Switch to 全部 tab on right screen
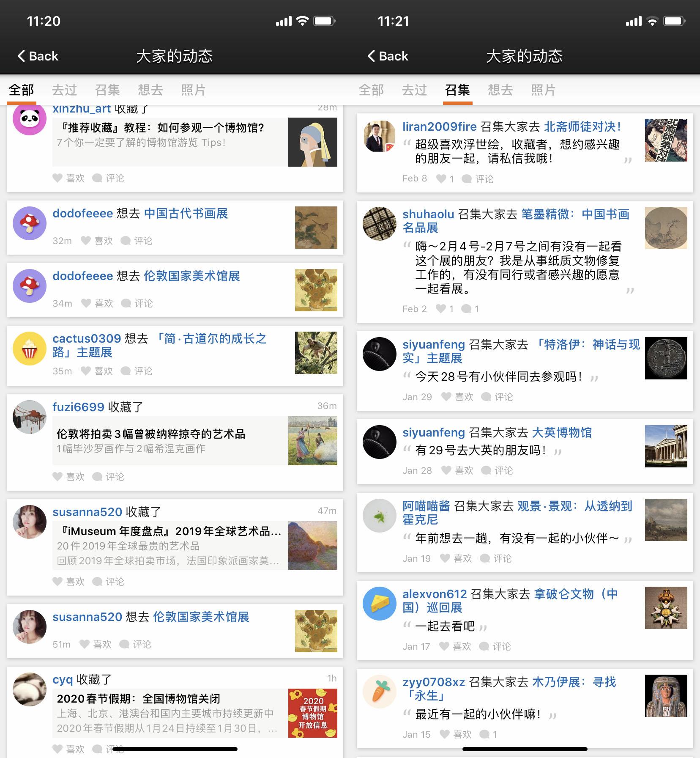 click(x=371, y=90)
